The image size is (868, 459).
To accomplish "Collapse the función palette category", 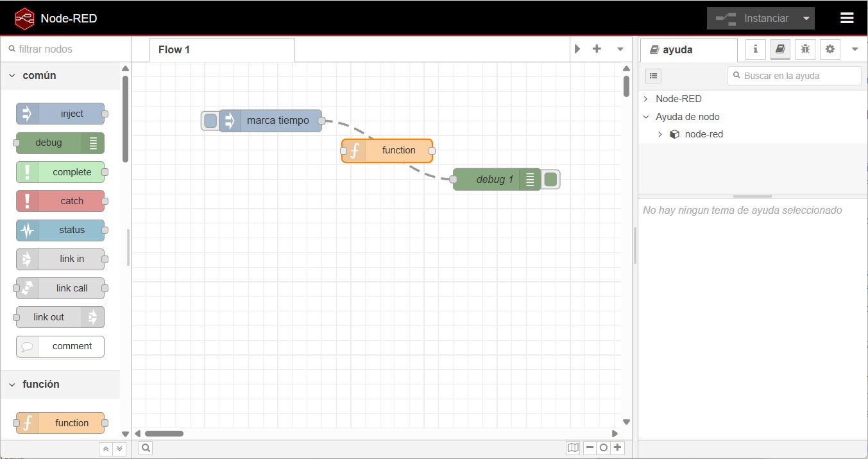I will (x=12, y=384).
